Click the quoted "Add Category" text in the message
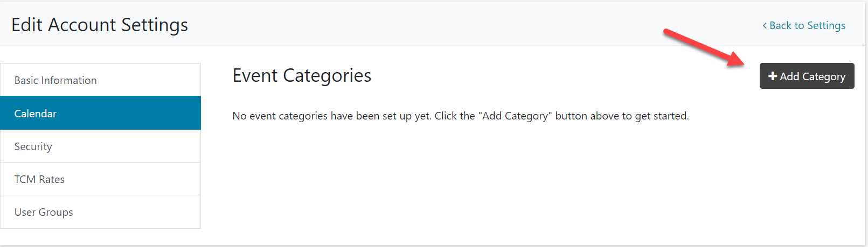 coord(515,116)
